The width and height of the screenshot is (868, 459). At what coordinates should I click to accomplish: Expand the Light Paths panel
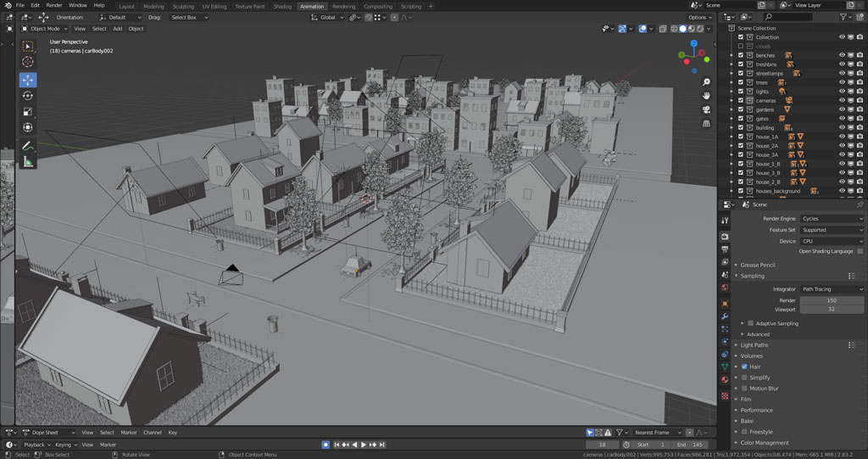pos(754,344)
